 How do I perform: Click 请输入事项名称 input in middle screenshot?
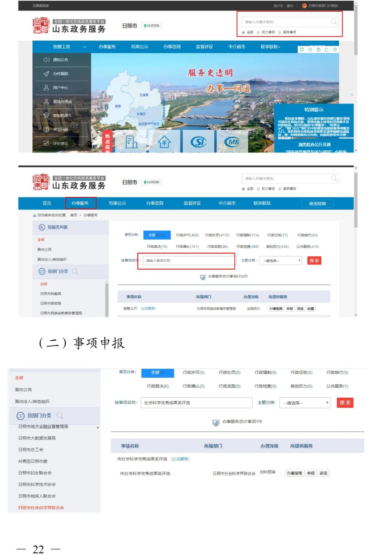[x=189, y=261]
